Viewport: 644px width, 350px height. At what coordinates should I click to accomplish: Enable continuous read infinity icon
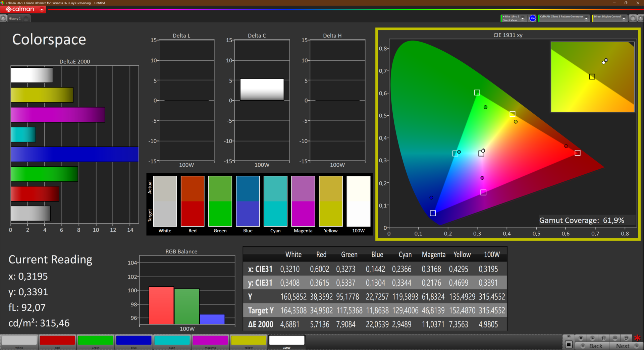coord(615,338)
